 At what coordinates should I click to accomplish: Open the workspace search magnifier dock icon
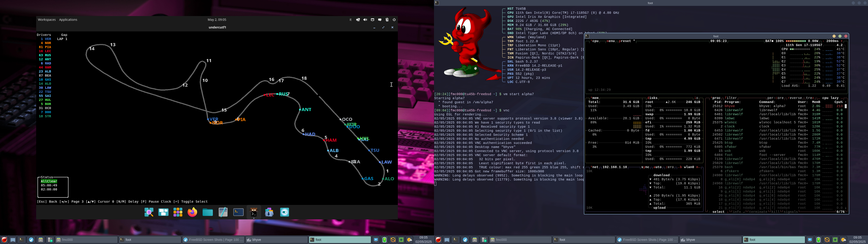click(149, 212)
